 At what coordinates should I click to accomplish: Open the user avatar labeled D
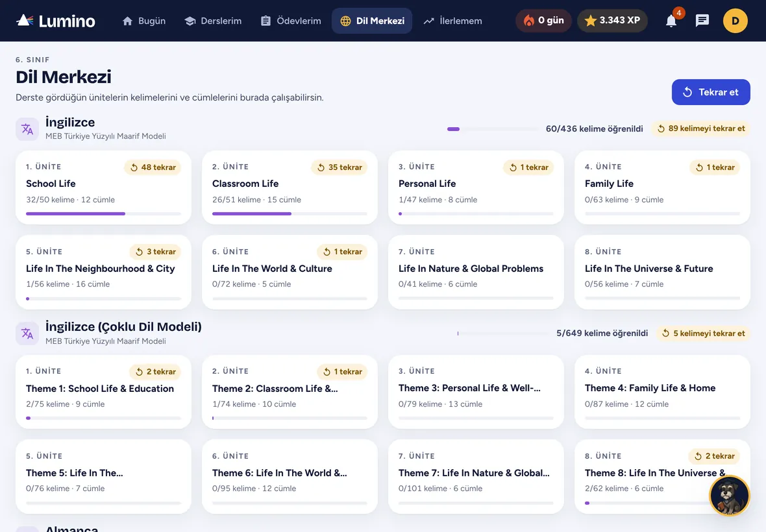735,21
